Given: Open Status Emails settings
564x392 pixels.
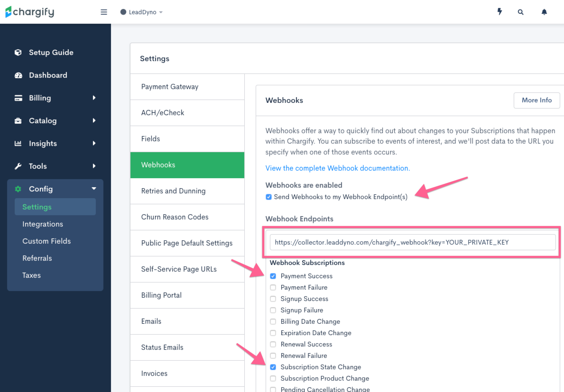Looking at the screenshot, I should pos(187,347).
